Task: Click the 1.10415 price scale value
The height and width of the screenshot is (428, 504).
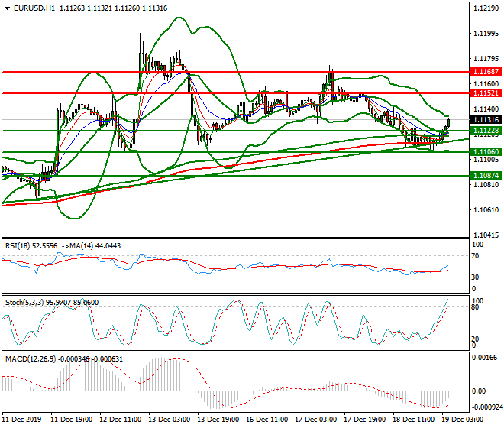Action: tap(486, 235)
